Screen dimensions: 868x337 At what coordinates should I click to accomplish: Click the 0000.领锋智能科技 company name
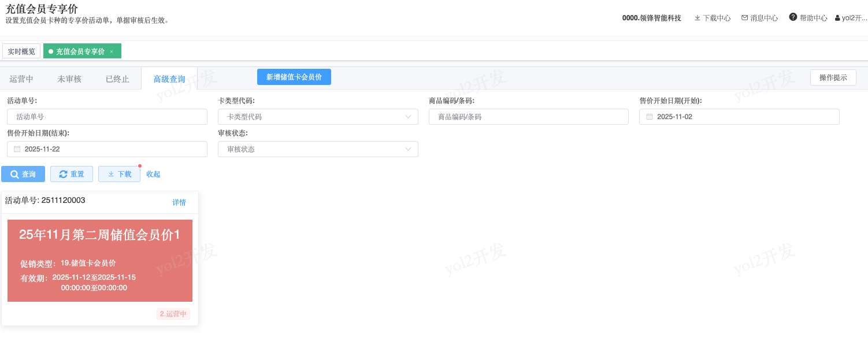pos(652,18)
